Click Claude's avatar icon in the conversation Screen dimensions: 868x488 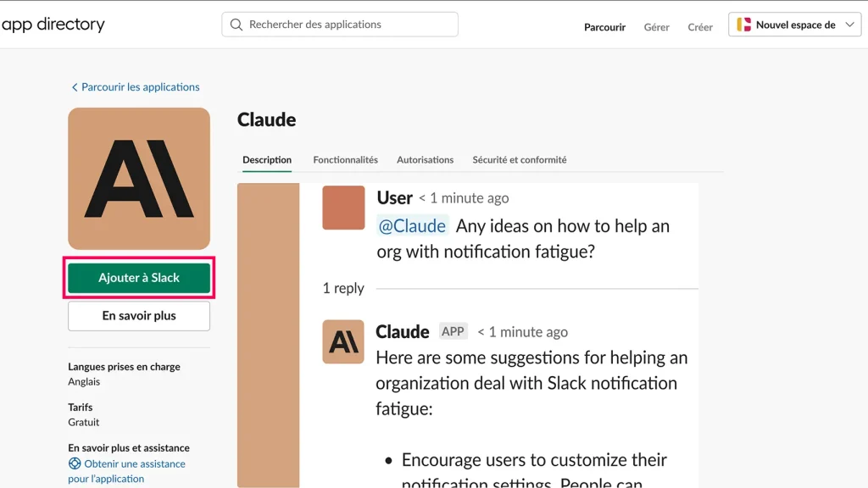tap(342, 341)
